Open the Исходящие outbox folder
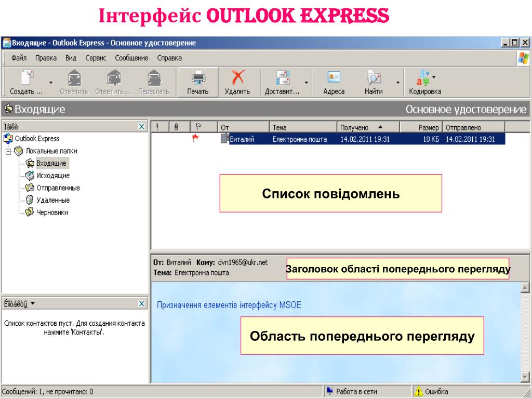 53,176
